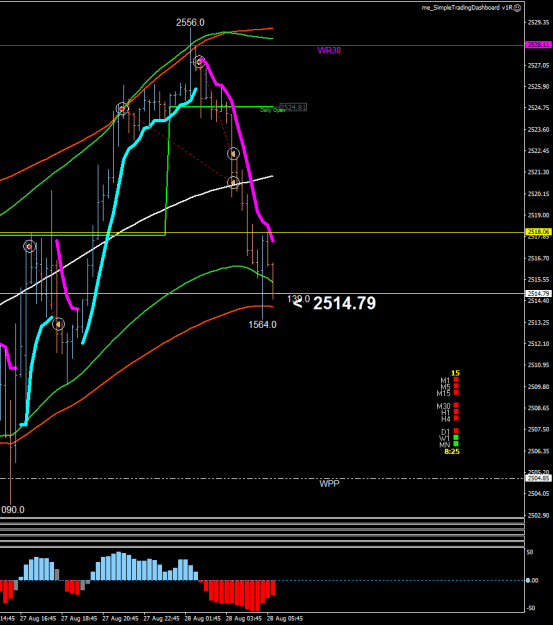Click the WR38 magenta level label
The image size is (553, 625).
(x=329, y=50)
